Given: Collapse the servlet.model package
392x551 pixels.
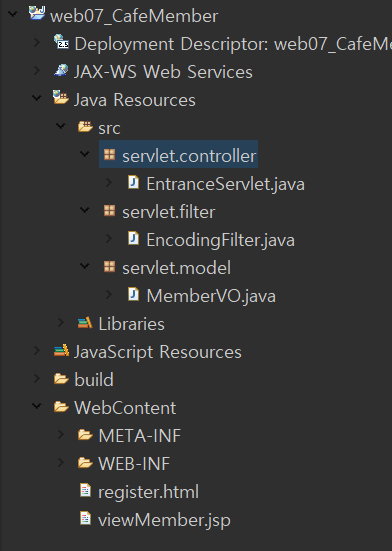Looking at the screenshot, I should tap(85, 266).
